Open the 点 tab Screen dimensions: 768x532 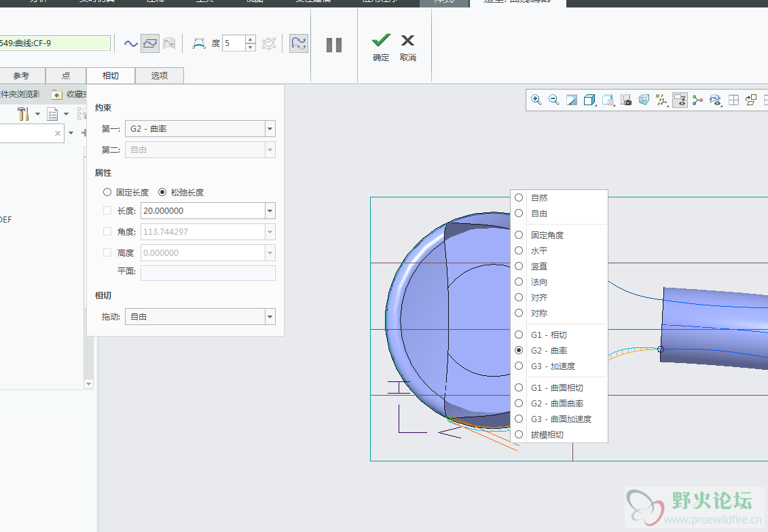pyautogui.click(x=66, y=76)
